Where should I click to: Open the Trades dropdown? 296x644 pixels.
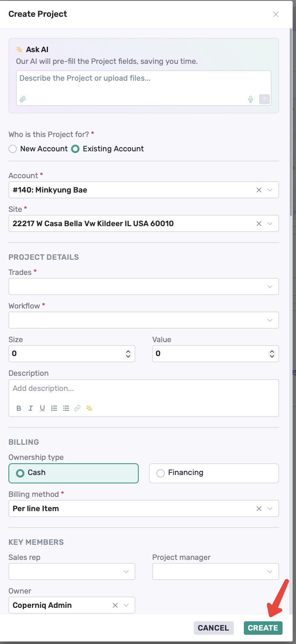(x=144, y=286)
